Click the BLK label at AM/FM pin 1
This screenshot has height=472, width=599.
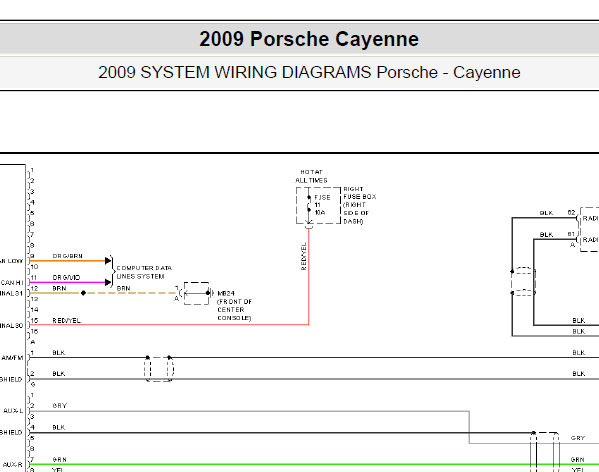(x=59, y=352)
